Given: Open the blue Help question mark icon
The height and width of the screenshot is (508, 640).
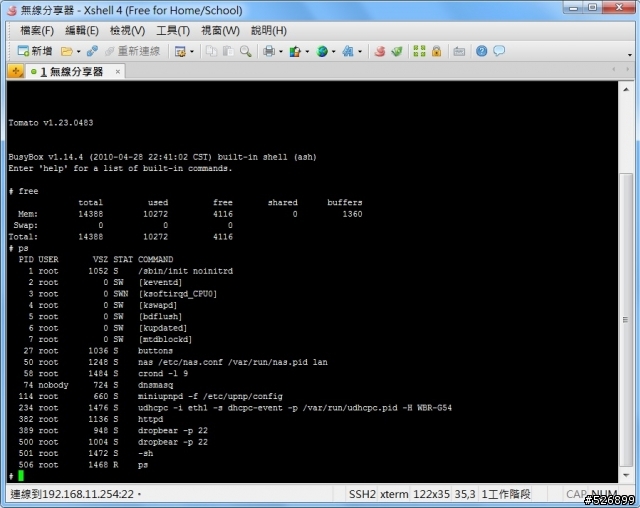Looking at the screenshot, I should (x=482, y=51).
